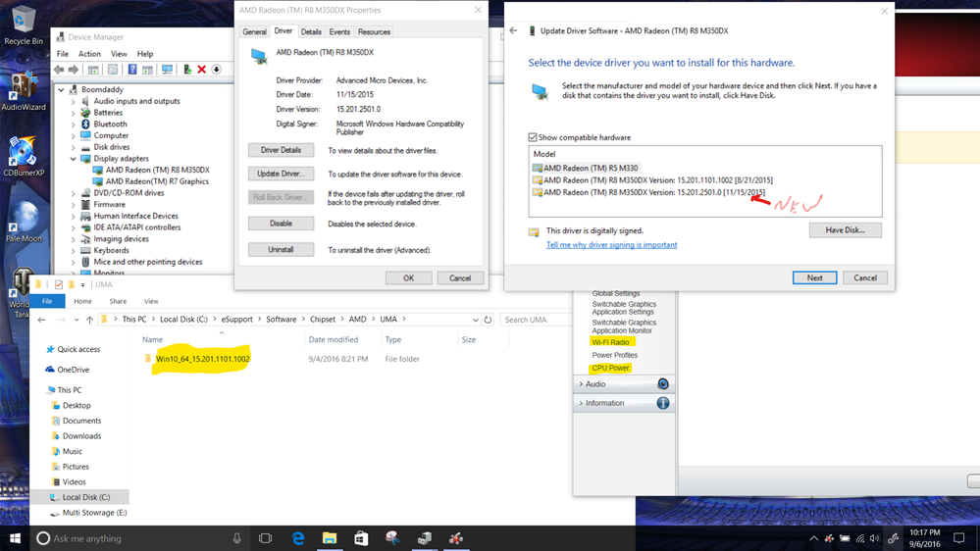The width and height of the screenshot is (980, 551).
Task: Click the red X Uninstall device icon
Action: click(x=202, y=70)
